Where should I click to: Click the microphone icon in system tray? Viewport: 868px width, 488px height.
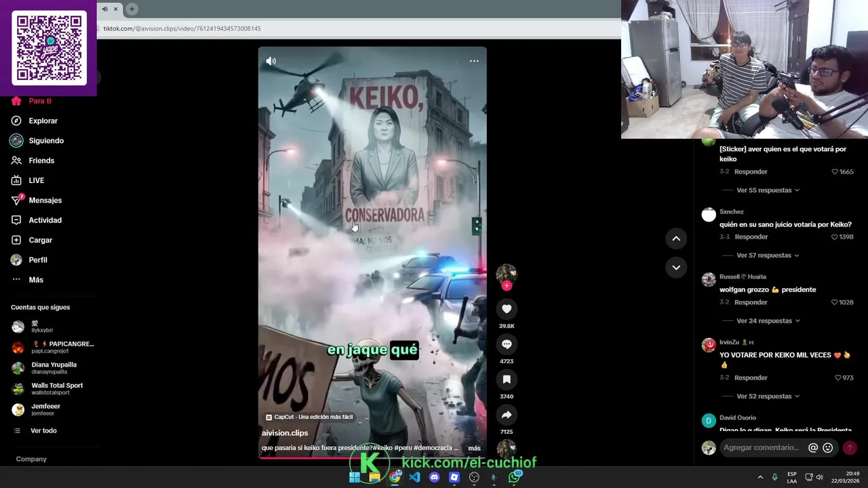coord(774,477)
